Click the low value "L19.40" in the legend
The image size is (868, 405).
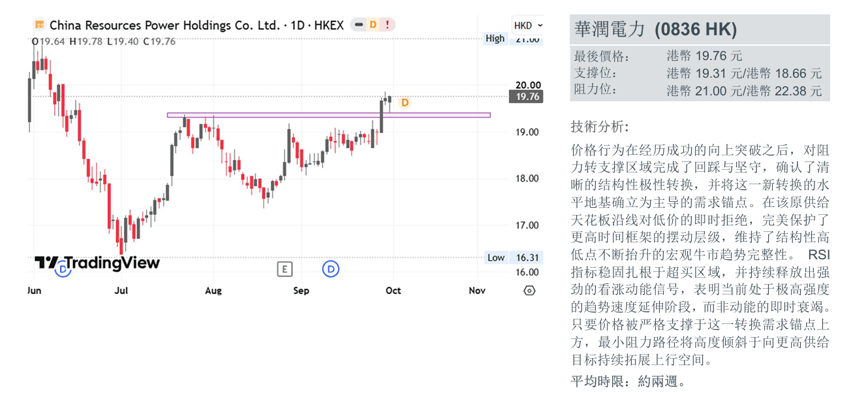tap(123, 42)
